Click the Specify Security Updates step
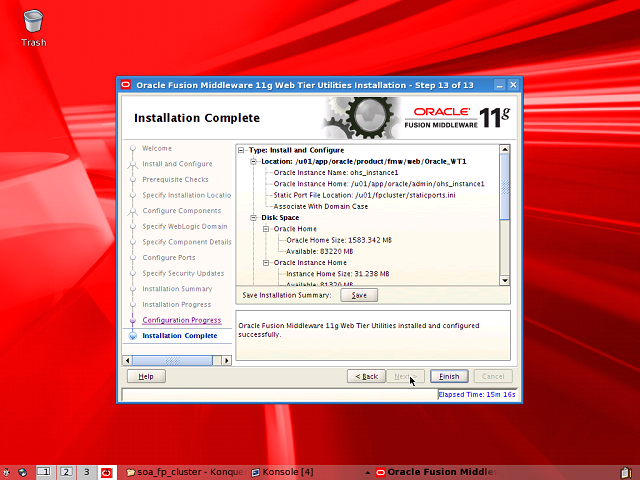Image resolution: width=640 pixels, height=480 pixels. 183,273
